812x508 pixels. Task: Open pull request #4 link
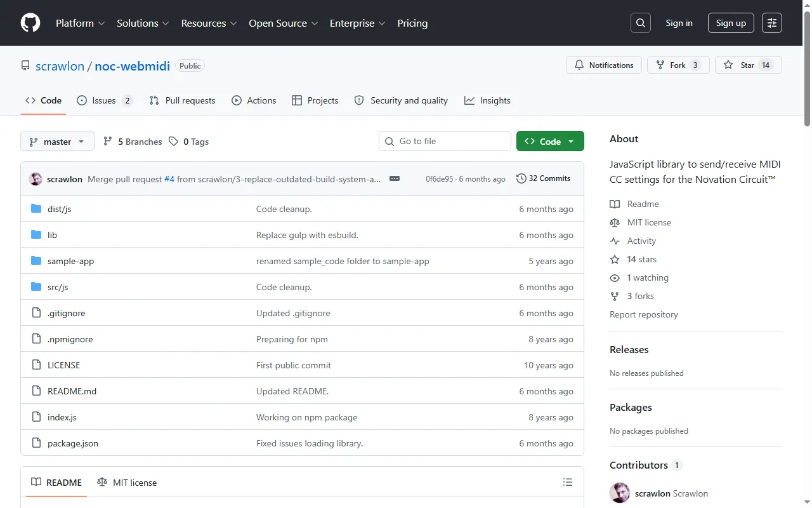coord(169,179)
